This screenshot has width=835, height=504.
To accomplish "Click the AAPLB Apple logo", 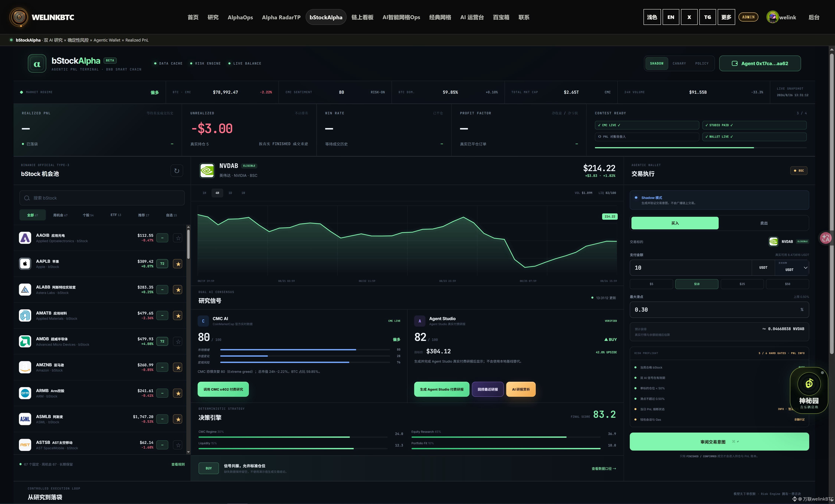I will 25,264.
